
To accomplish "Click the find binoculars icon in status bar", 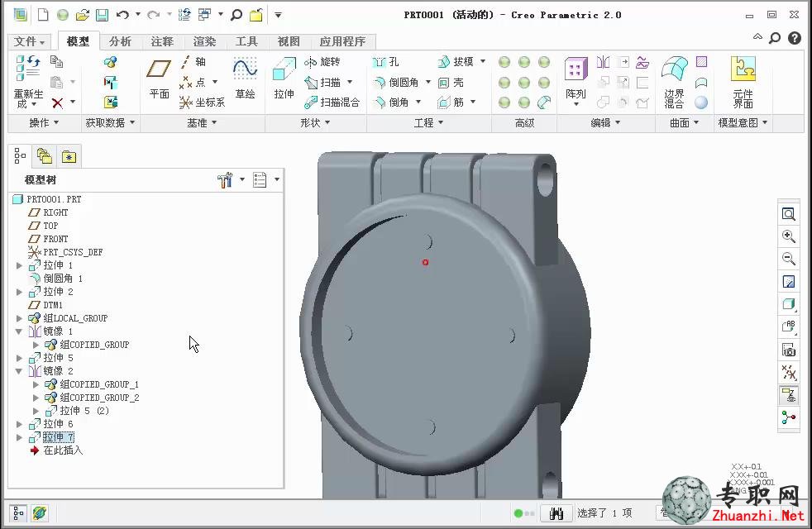I will coord(556,513).
